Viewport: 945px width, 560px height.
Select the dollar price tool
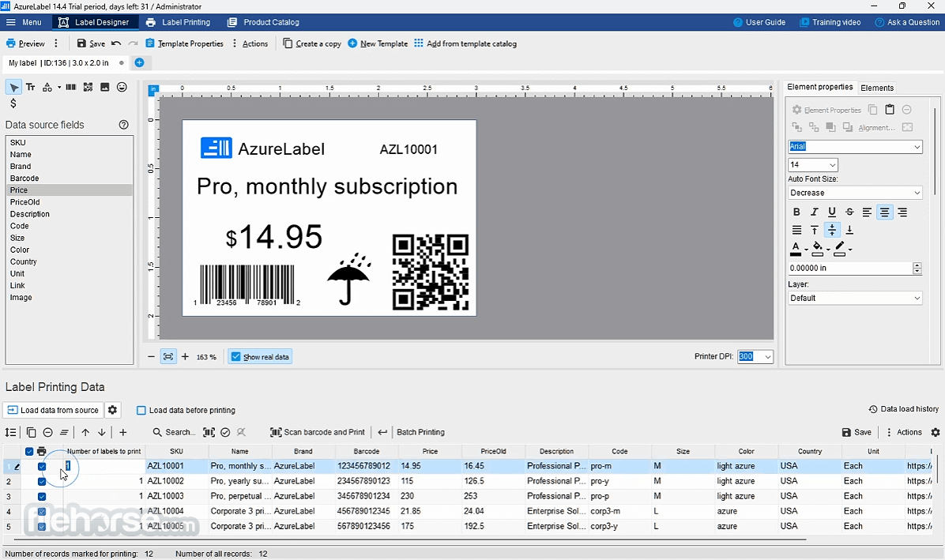pyautogui.click(x=13, y=103)
